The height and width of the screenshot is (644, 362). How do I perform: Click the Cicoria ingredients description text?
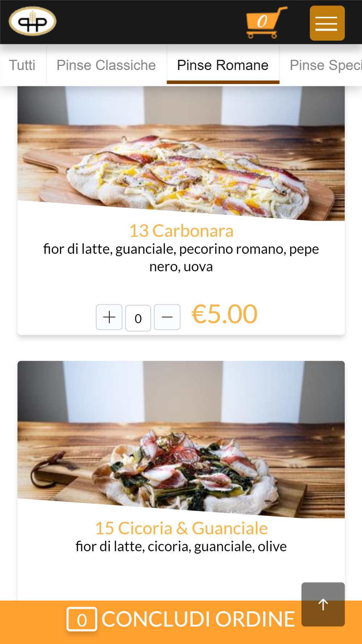point(181,547)
